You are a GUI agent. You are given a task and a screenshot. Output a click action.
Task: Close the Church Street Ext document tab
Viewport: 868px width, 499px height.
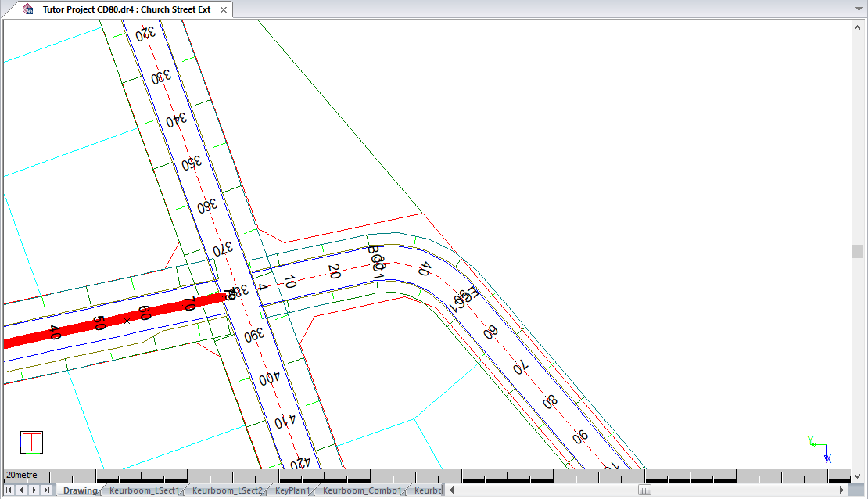click(x=223, y=9)
